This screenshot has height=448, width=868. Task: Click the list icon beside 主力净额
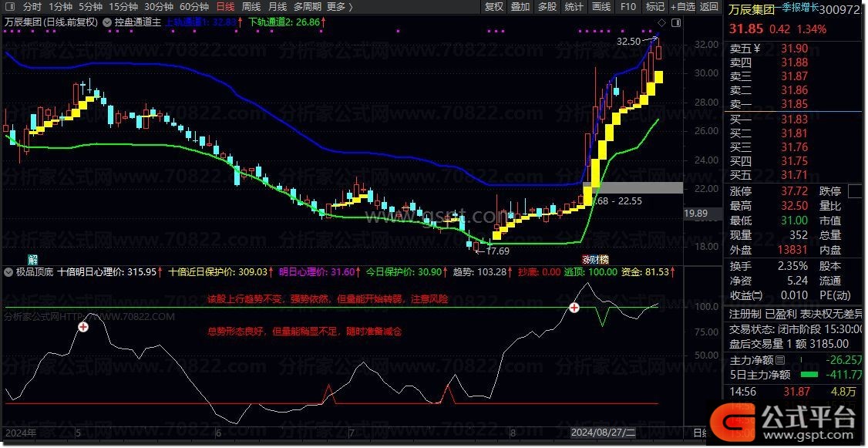[x=780, y=360]
